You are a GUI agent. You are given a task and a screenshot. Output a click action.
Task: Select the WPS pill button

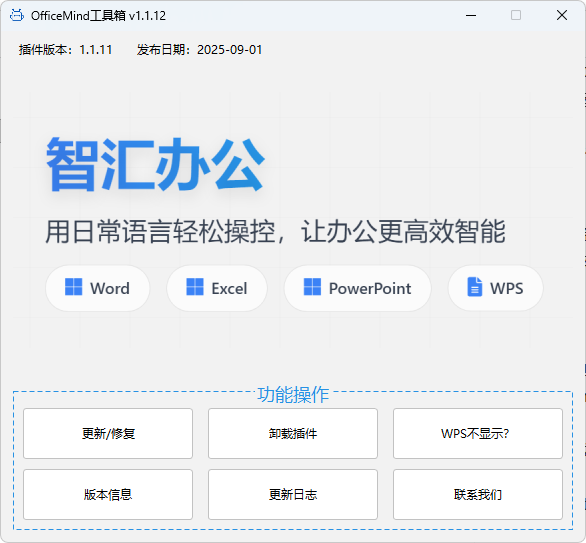tap(496, 288)
